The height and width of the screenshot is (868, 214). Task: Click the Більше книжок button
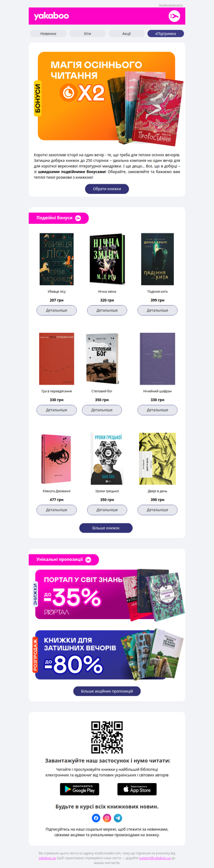(106, 528)
